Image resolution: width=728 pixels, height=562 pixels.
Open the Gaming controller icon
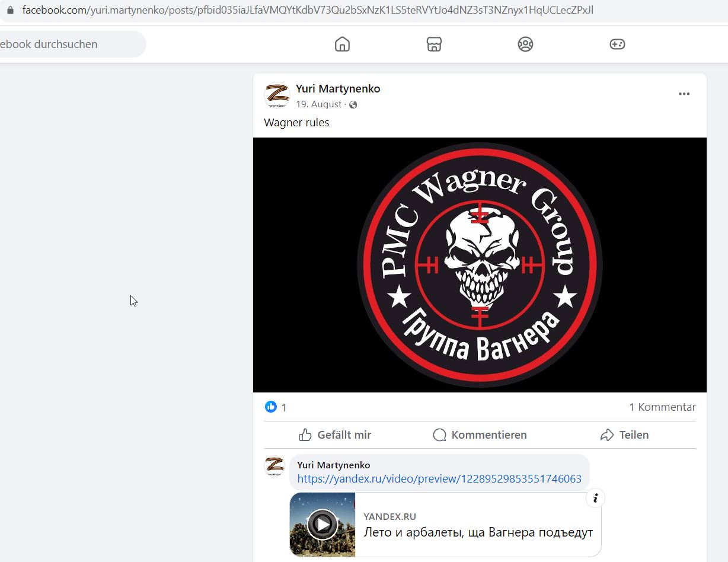[x=617, y=44]
